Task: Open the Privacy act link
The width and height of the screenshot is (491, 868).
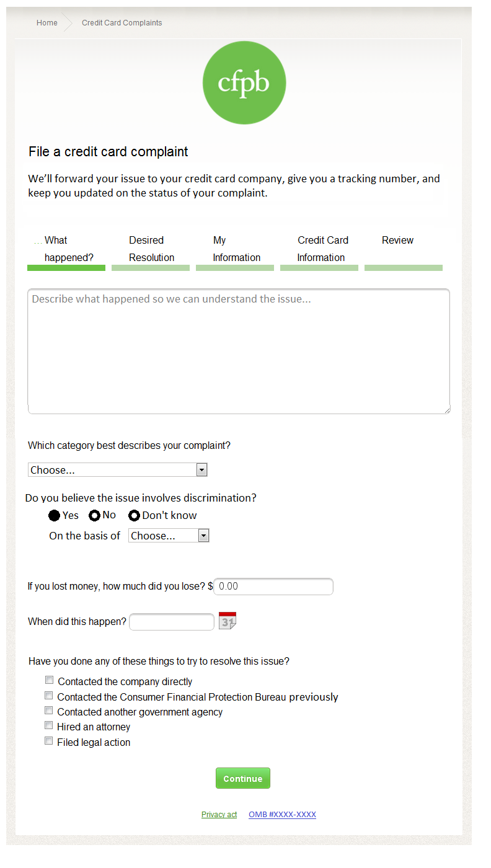Action: [219, 815]
